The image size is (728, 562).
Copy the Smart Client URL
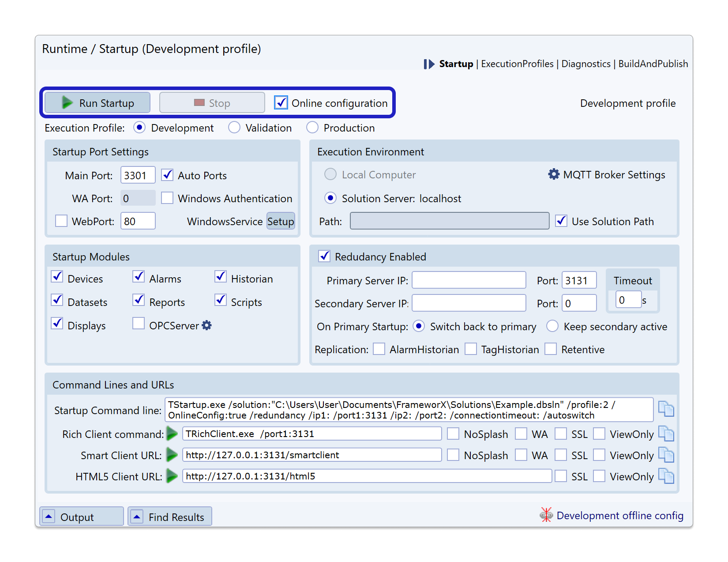coord(666,455)
